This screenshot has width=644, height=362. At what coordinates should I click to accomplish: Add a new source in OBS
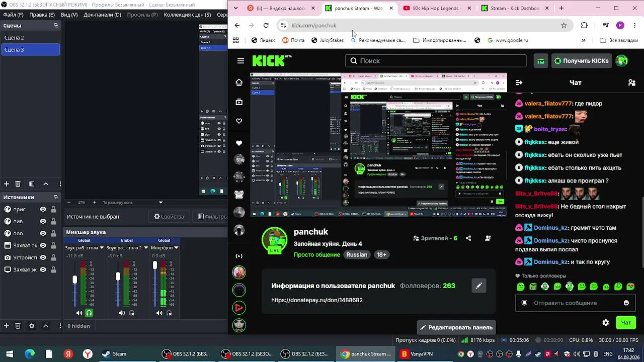point(7,326)
